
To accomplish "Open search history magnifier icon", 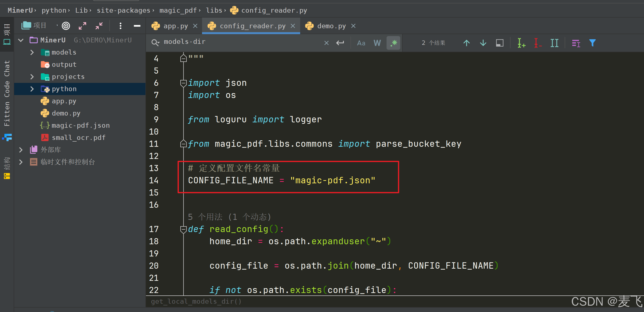I will (155, 43).
